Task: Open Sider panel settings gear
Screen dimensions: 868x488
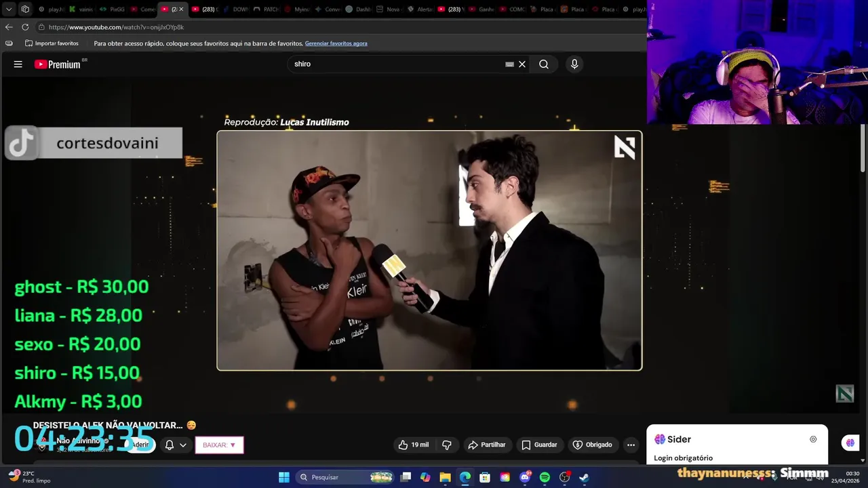Action: tap(813, 439)
